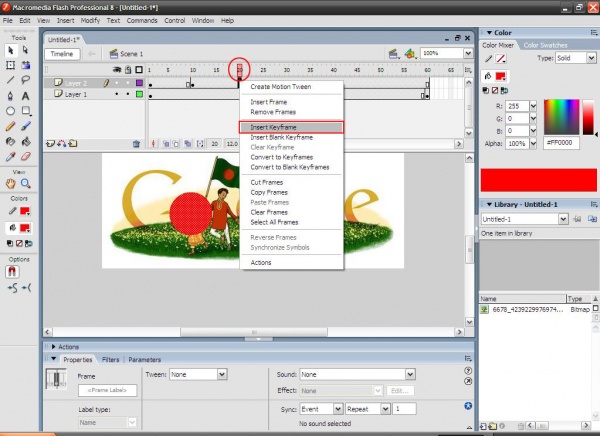Image resolution: width=600 pixels, height=436 pixels.
Task: Toggle Layer 1 lock dot
Action: (x=128, y=94)
